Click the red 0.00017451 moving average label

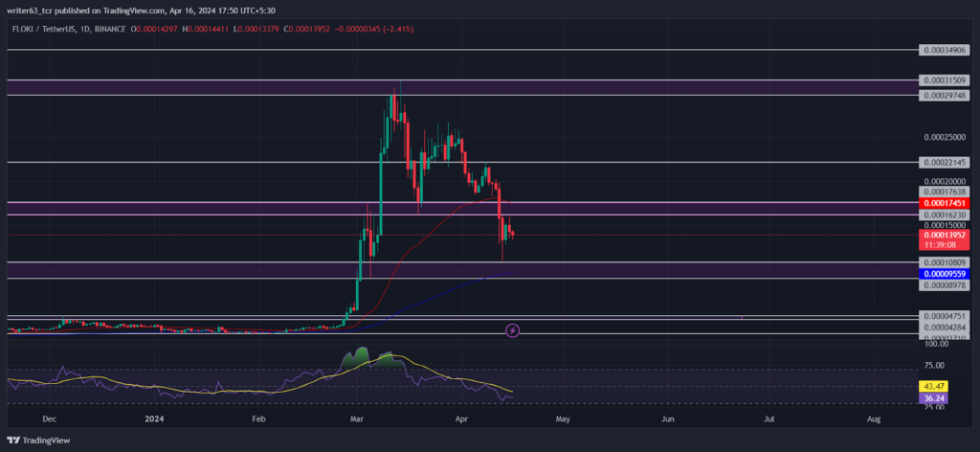(944, 203)
